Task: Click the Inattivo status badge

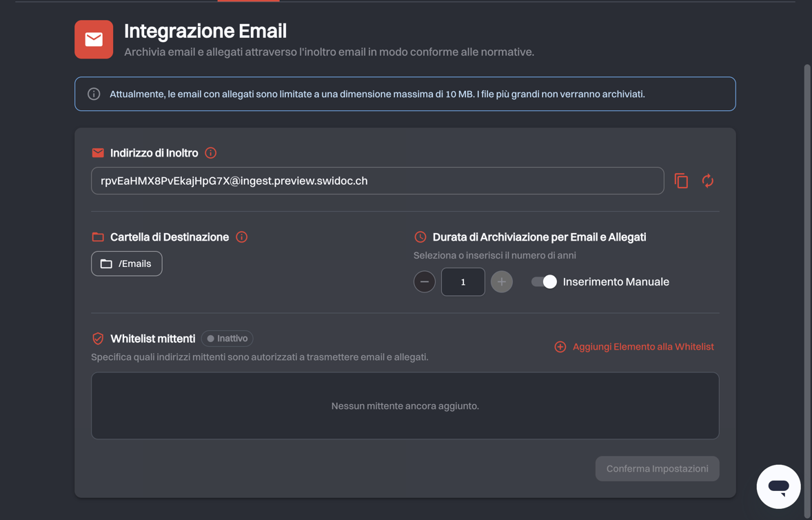Action: tap(227, 338)
